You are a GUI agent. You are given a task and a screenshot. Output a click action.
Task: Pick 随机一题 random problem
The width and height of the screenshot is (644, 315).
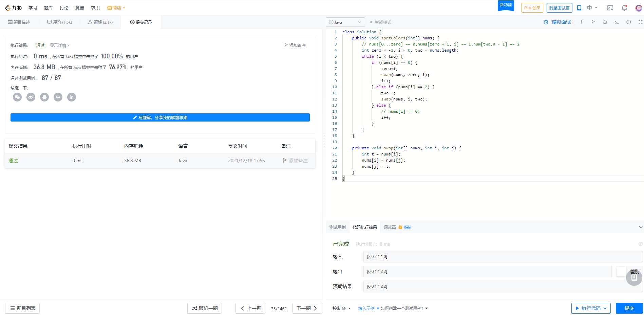[205, 308]
